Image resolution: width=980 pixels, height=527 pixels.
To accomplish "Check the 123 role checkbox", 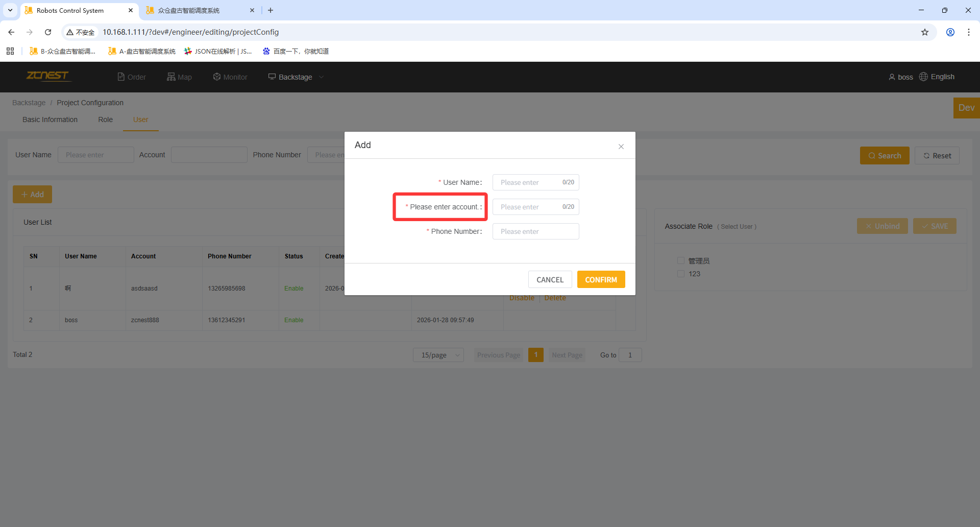I will tap(680, 274).
